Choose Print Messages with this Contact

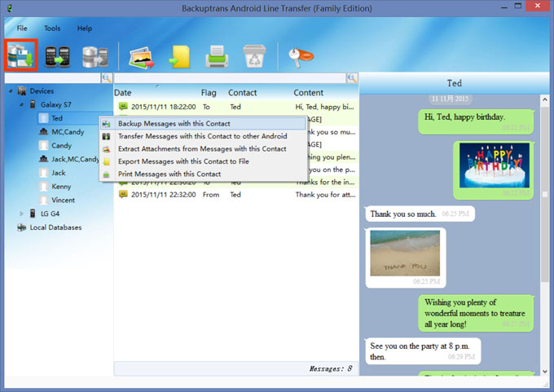pyautogui.click(x=204, y=174)
